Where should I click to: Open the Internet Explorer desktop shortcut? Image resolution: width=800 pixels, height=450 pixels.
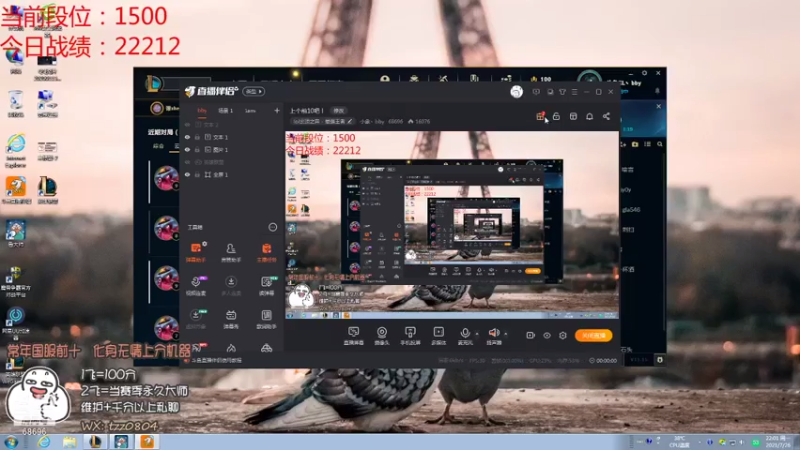coord(16,151)
